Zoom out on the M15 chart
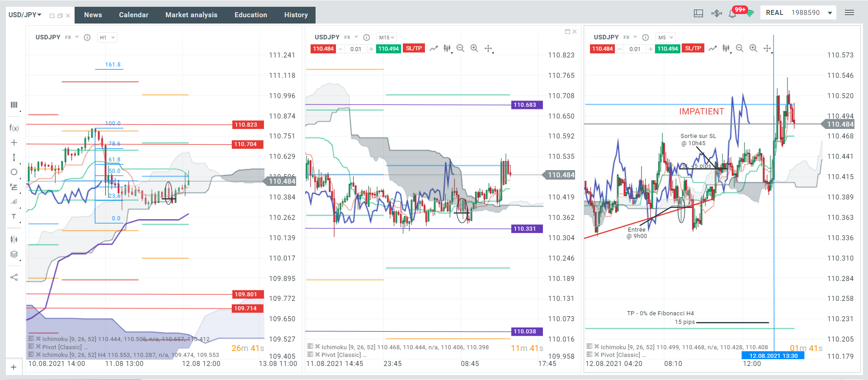868x380 pixels. click(x=461, y=48)
